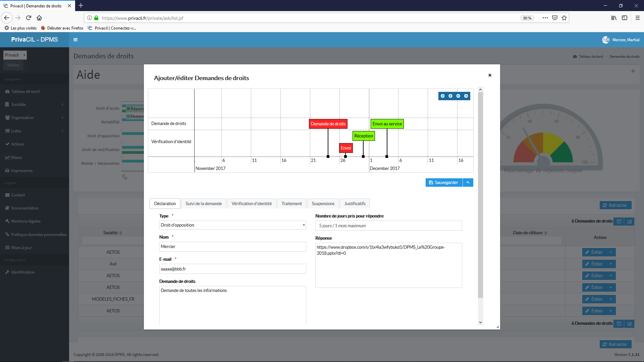The height and width of the screenshot is (362, 644).
Task: Open the 'Type' dropdown for request type
Action: pyautogui.click(x=232, y=225)
